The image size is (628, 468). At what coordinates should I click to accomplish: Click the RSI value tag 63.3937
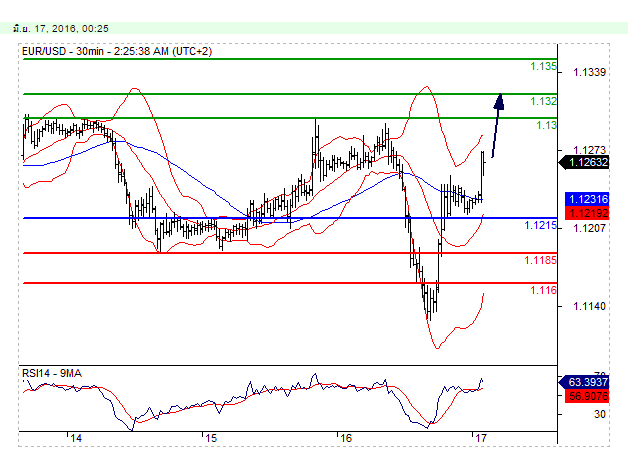coord(584,382)
